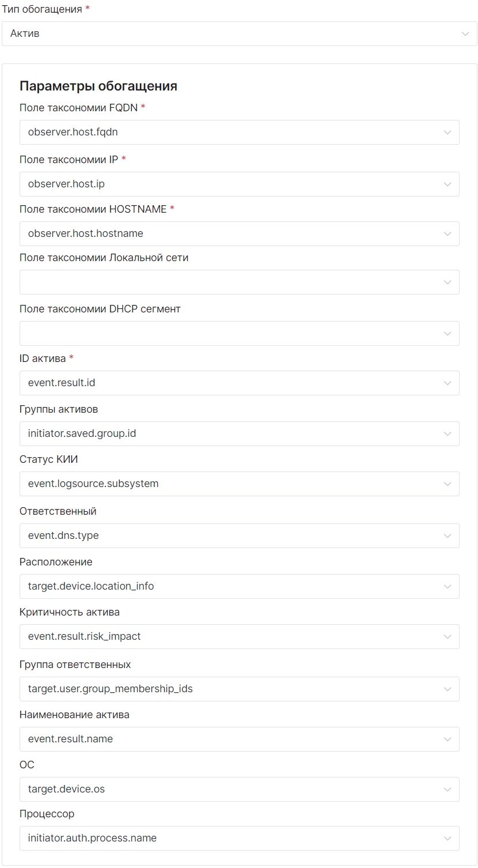Click the observer.host.fqdn selected value
This screenshot has height=868, width=478.
tap(73, 133)
